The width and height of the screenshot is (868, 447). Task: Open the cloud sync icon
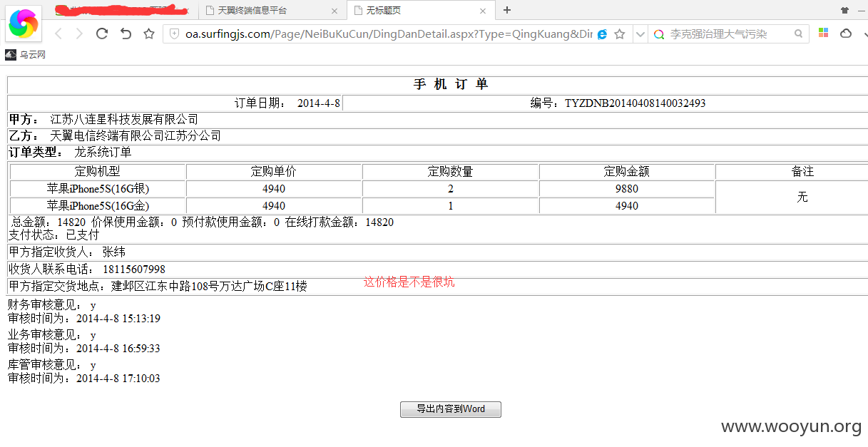(x=846, y=33)
